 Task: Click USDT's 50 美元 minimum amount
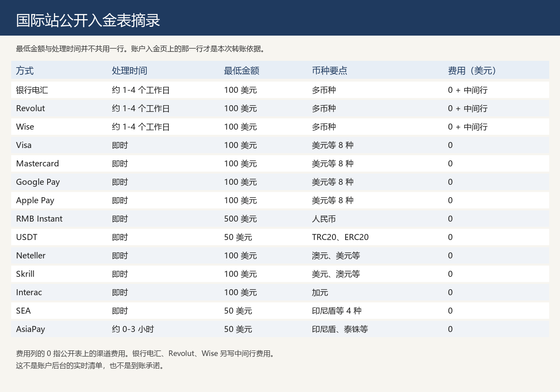pos(238,237)
